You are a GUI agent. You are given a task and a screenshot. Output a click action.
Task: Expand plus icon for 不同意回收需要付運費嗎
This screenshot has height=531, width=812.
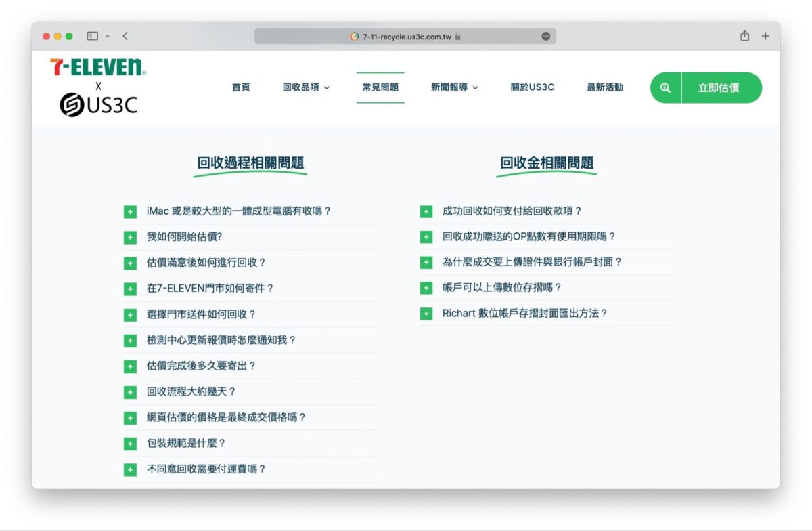(x=130, y=469)
